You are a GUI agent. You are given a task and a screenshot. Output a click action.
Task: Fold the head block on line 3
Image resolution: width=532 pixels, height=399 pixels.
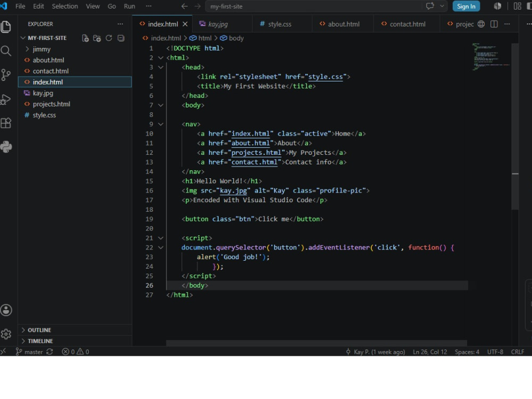coord(161,67)
